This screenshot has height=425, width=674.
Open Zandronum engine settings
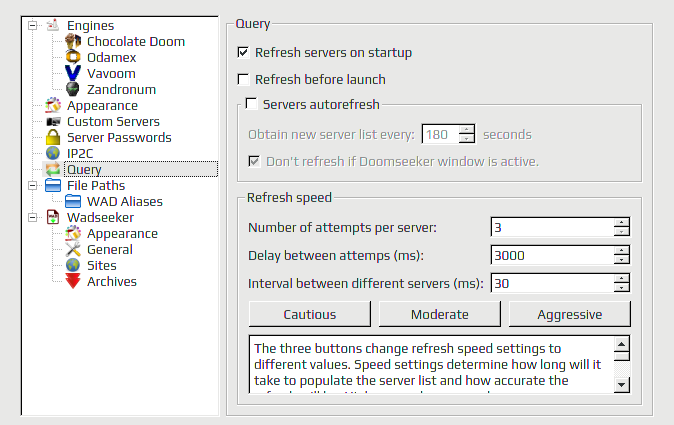click(x=121, y=89)
